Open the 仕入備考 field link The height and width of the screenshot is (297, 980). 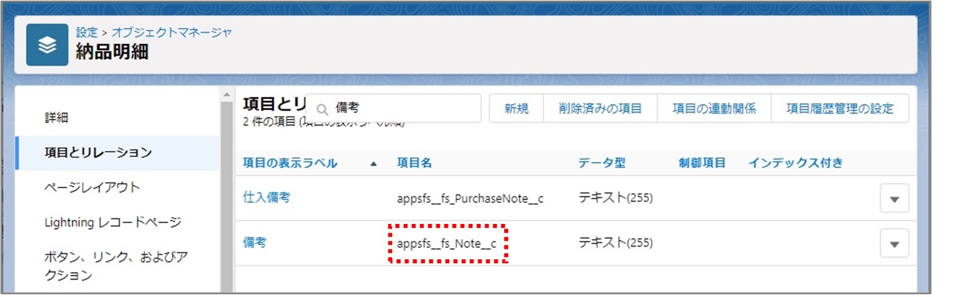coord(266,197)
